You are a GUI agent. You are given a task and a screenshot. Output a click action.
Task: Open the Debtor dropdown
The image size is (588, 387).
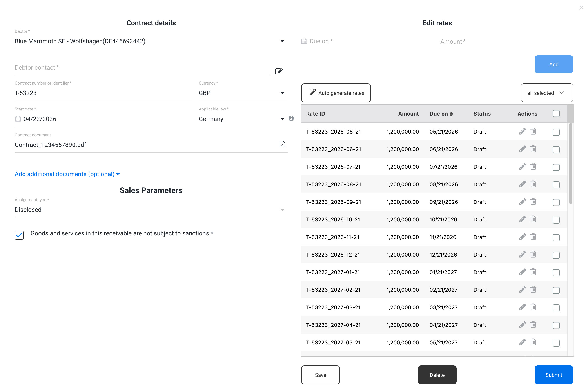pos(151,41)
